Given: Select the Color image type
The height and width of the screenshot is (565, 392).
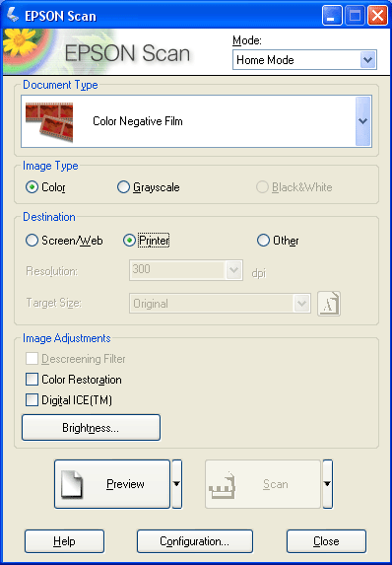Looking at the screenshot, I should coord(45,187).
